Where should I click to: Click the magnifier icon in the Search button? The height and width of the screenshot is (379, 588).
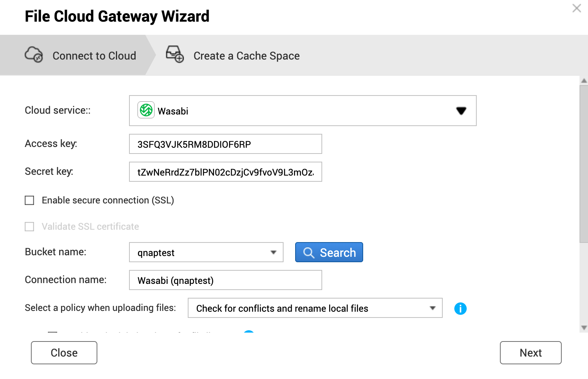tap(309, 253)
